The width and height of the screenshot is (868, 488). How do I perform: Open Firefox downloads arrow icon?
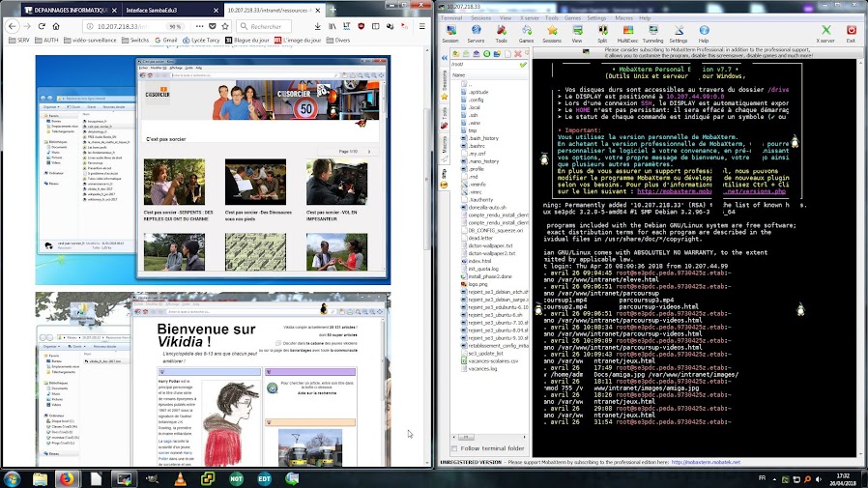click(x=317, y=26)
